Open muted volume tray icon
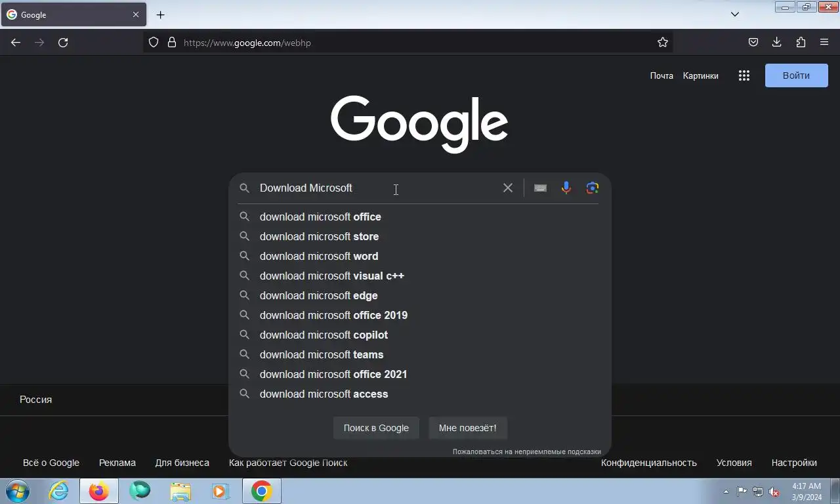Viewport: 840px width, 504px height. (x=774, y=492)
